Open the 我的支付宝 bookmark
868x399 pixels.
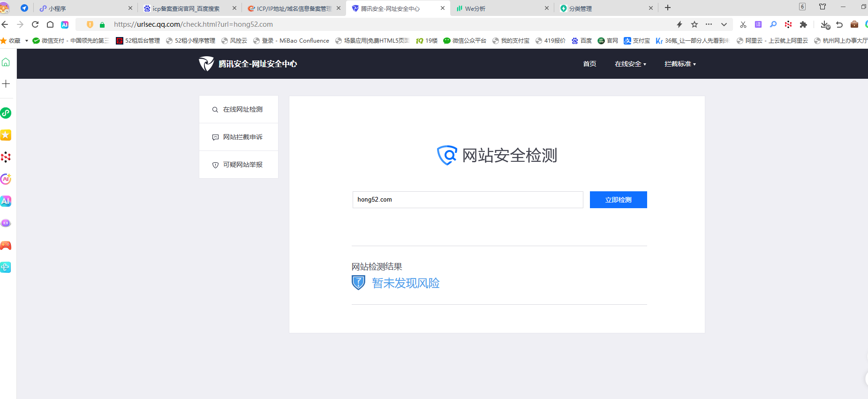pos(511,41)
